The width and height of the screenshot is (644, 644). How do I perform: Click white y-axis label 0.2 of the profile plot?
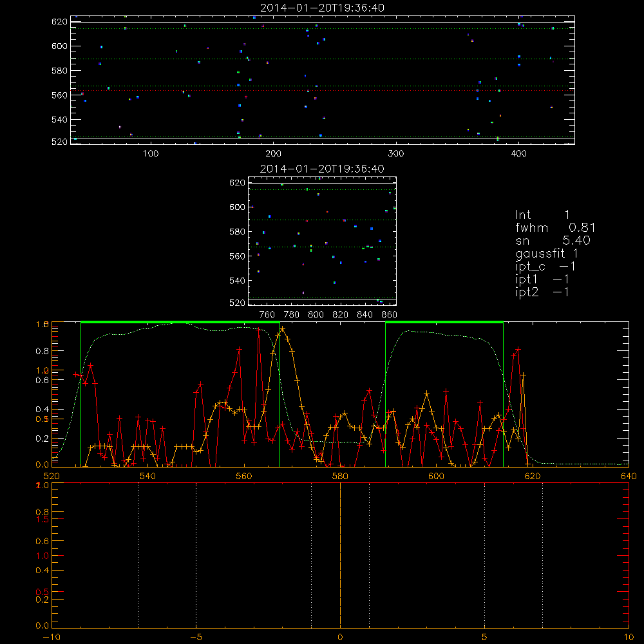pyautogui.click(x=43, y=439)
